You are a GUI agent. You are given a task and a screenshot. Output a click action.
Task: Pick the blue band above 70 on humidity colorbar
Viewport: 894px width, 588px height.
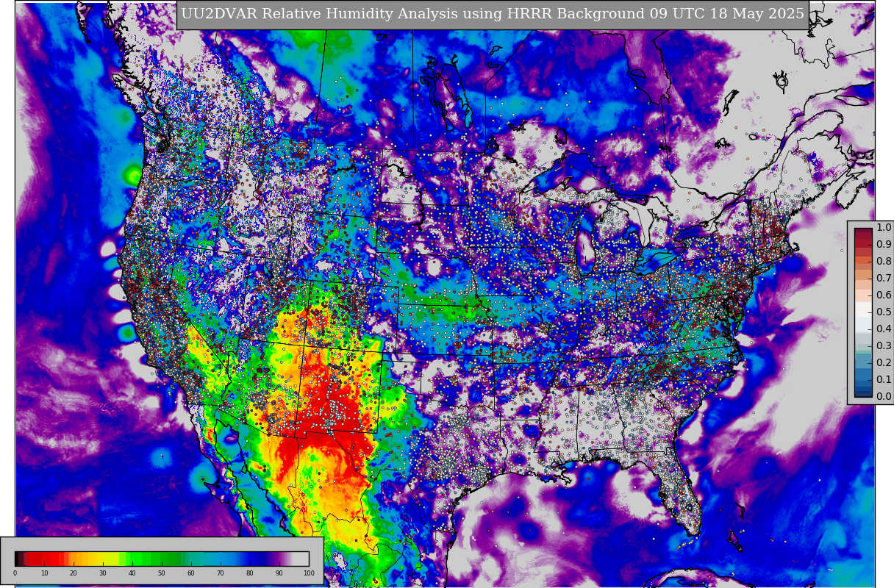coord(221,559)
